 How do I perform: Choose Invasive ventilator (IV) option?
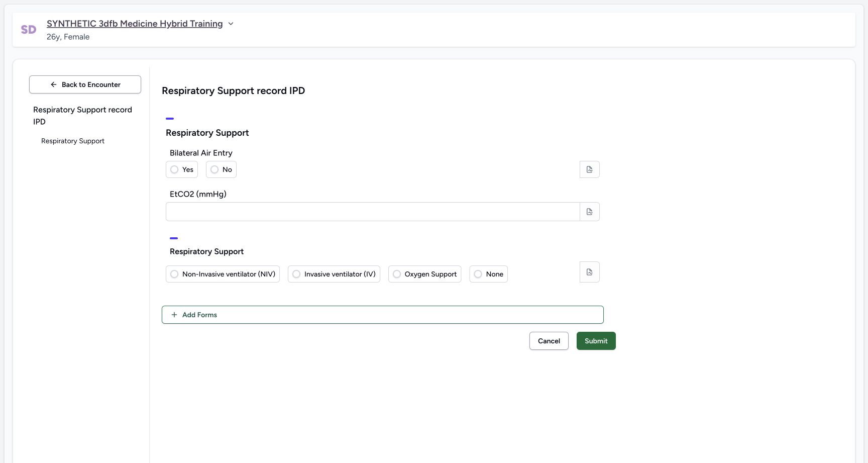[x=334, y=274]
